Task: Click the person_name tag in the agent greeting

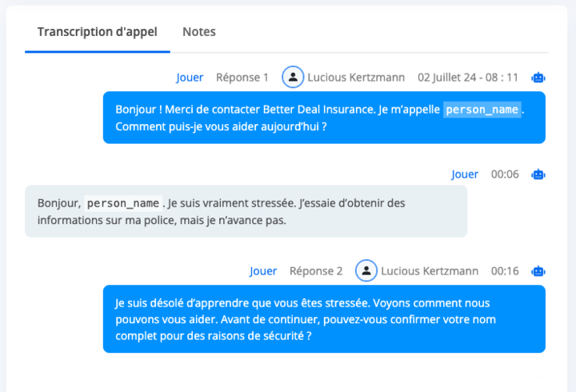Action: click(482, 110)
